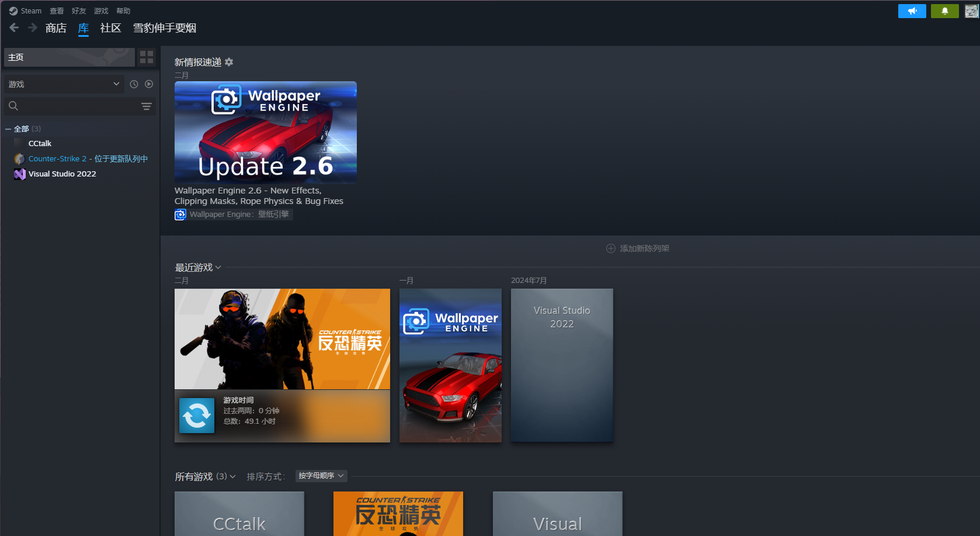Viewport: 980px width, 536px height.
Task: Open news settings gear icon
Action: tap(229, 62)
